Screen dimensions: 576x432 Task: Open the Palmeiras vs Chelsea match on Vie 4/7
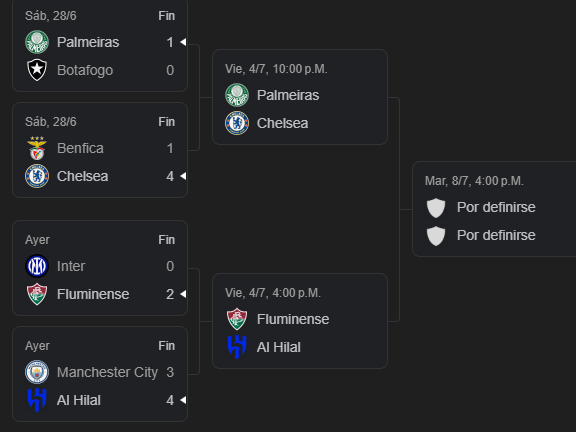click(x=300, y=97)
